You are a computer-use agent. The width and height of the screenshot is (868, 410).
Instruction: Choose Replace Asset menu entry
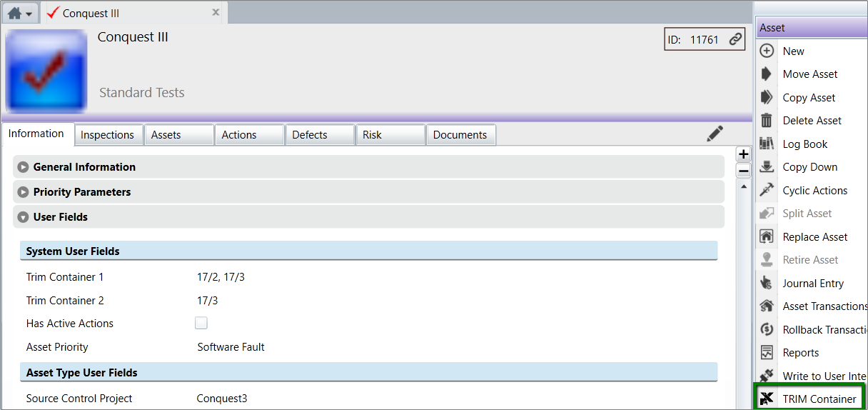tap(815, 237)
